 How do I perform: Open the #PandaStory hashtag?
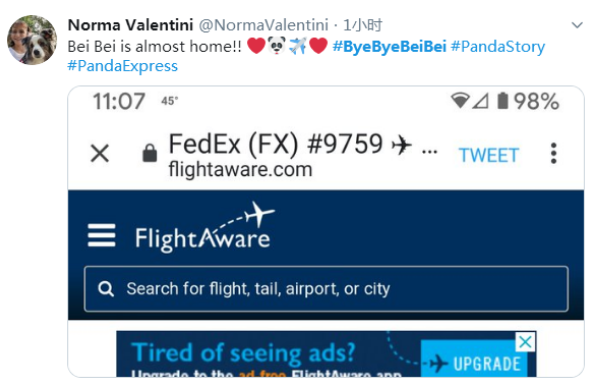pos(498,47)
